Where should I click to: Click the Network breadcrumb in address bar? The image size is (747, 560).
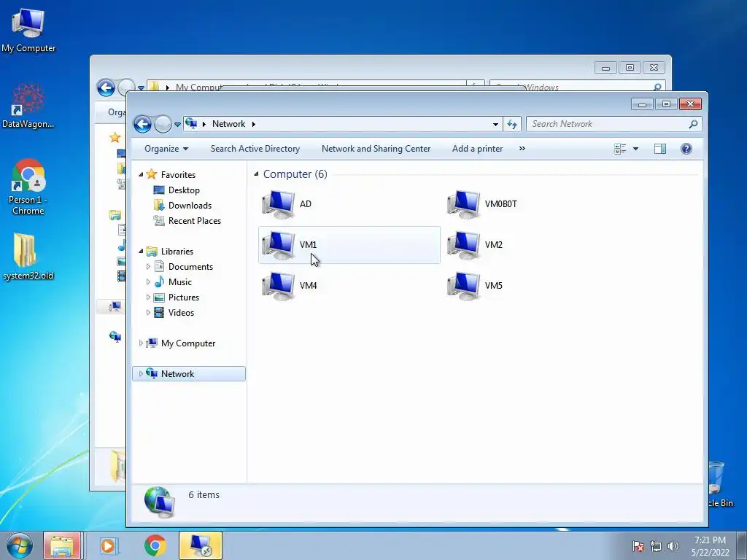(228, 124)
